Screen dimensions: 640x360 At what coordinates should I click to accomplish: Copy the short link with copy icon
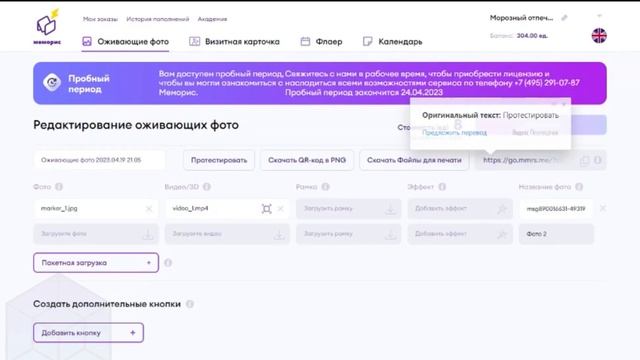(584, 160)
